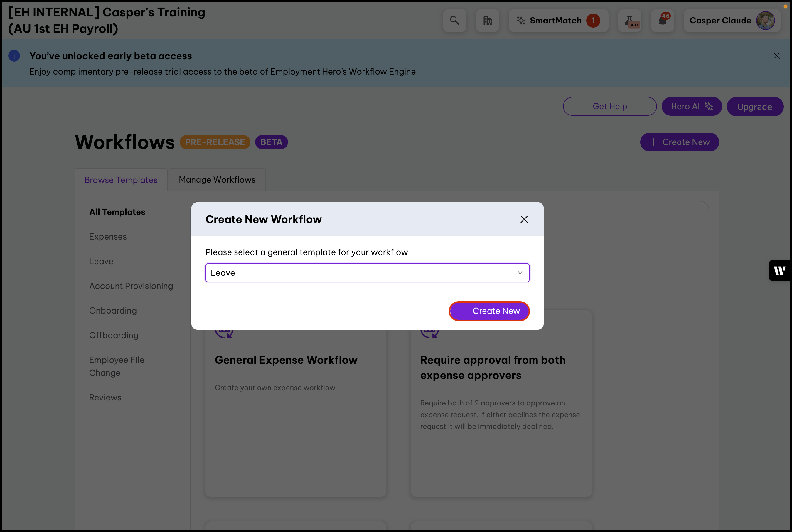Click the dropdown chevron arrow

520,273
